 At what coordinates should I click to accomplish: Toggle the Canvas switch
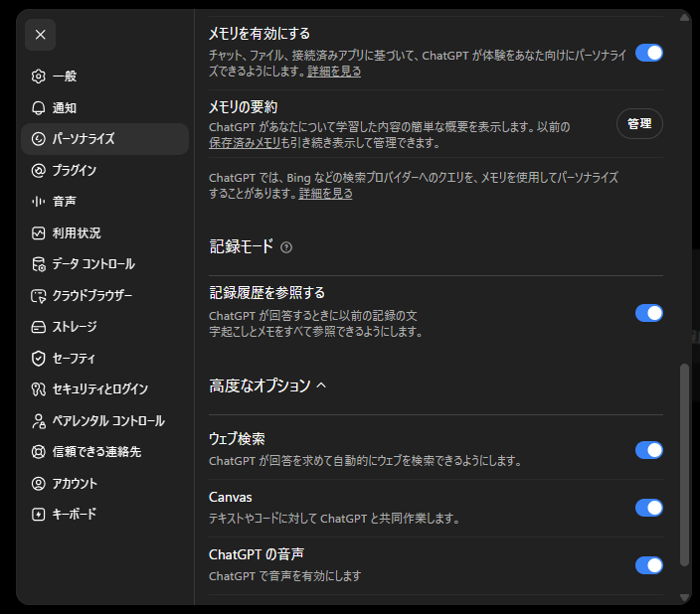648,508
